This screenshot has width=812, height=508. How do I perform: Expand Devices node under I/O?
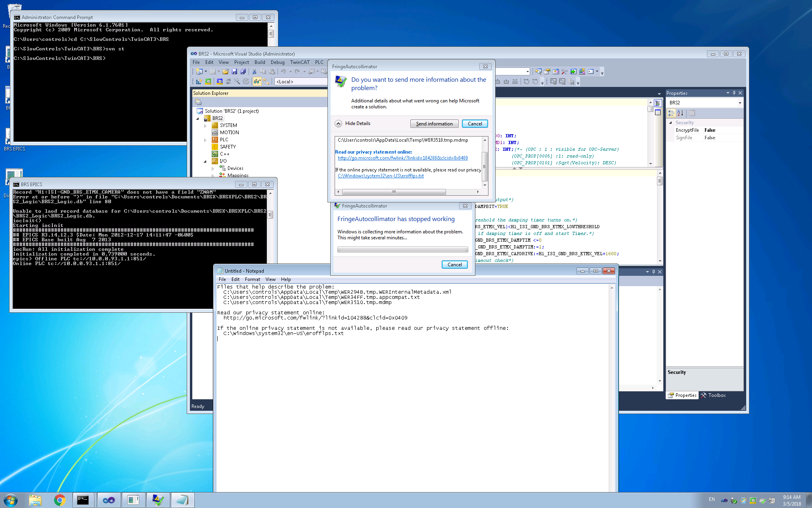tap(213, 169)
